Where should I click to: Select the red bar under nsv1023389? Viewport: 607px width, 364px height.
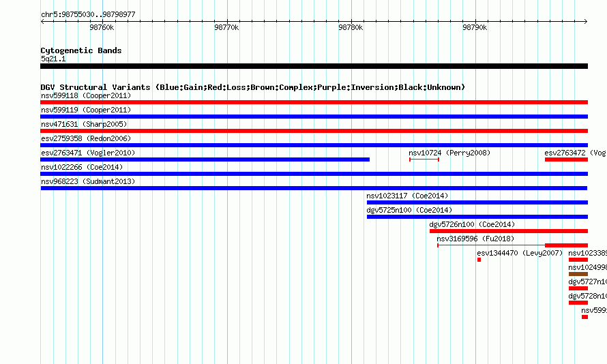(x=578, y=260)
